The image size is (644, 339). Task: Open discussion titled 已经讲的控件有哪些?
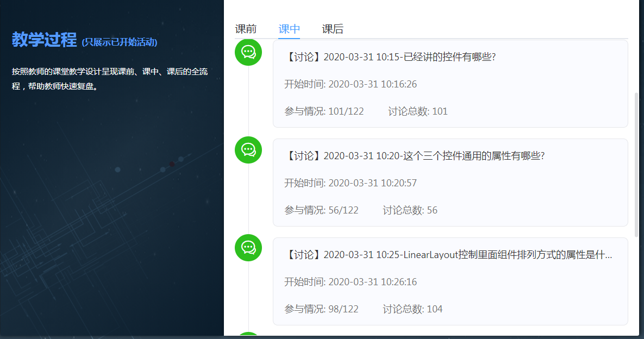pos(390,57)
